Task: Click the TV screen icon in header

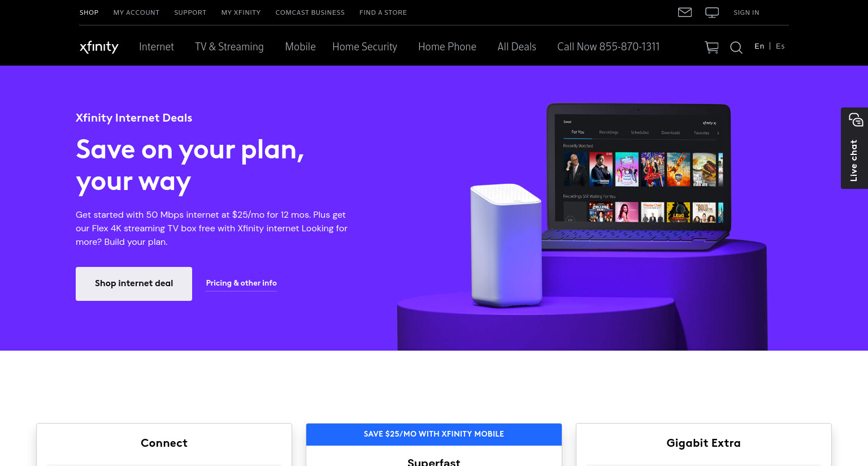Action: point(712,12)
